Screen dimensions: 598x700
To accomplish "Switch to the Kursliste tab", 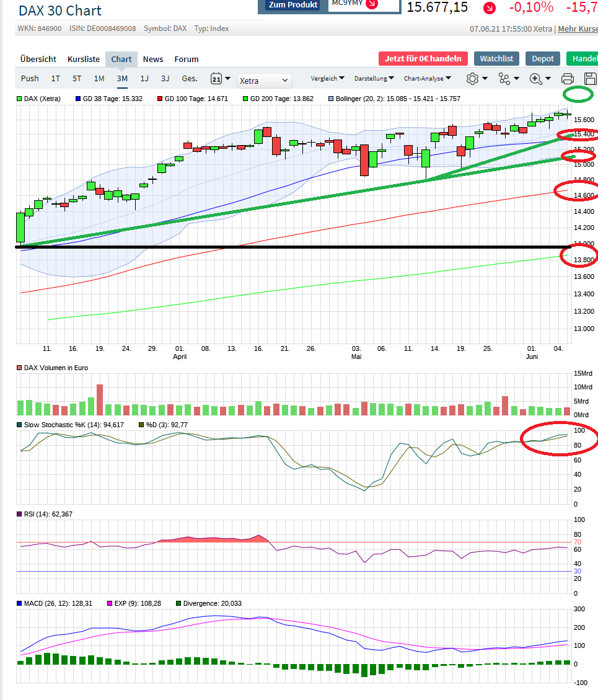I will tap(84, 59).
